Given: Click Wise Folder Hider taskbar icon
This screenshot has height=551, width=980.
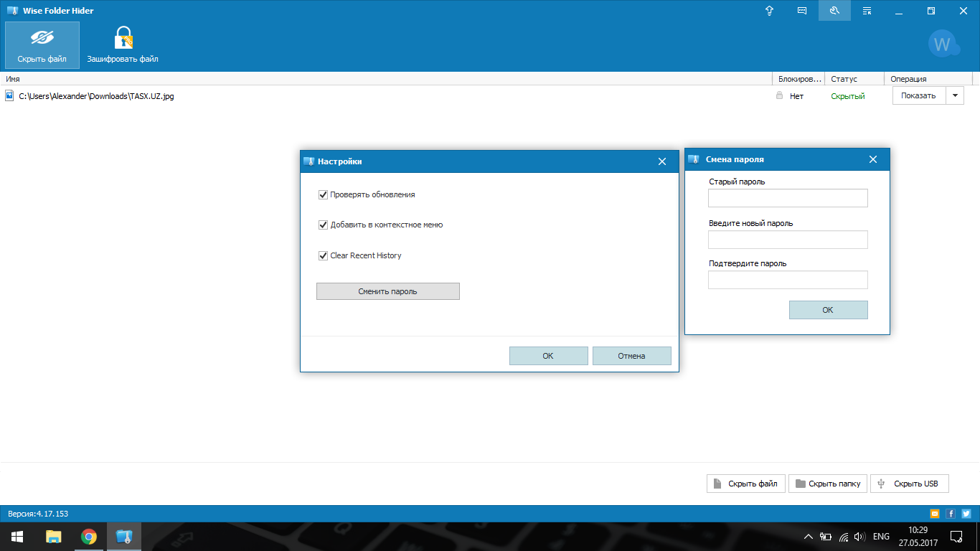Looking at the screenshot, I should click(x=124, y=537).
